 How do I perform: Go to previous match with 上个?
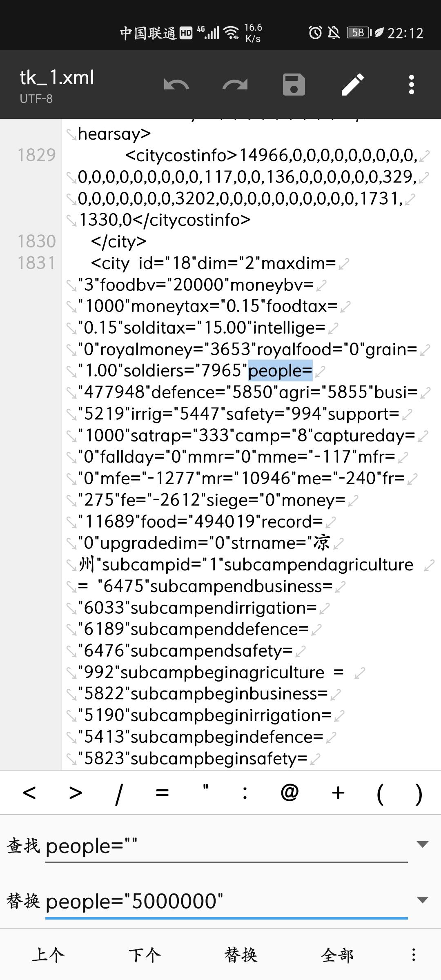(x=48, y=955)
